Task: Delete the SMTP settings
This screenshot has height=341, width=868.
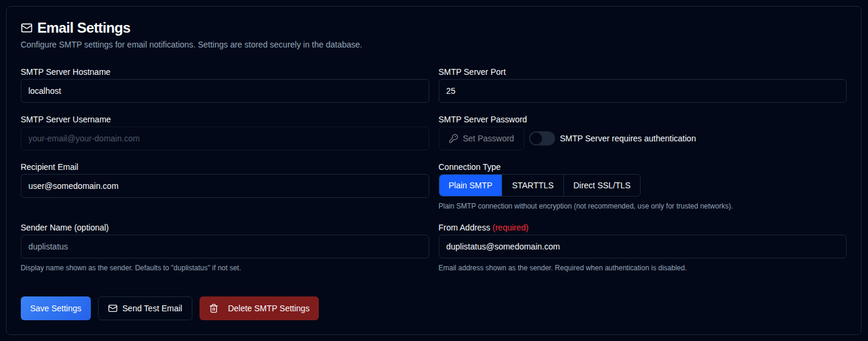Action: pos(259,308)
